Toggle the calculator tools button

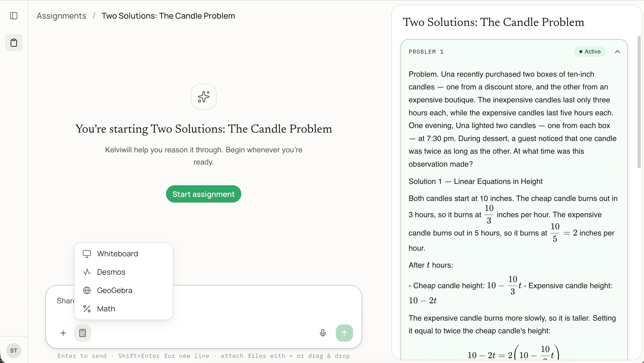pyautogui.click(x=83, y=333)
